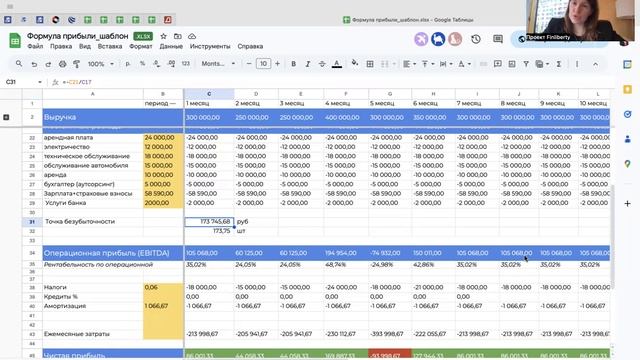Insert a chart

(512, 64)
